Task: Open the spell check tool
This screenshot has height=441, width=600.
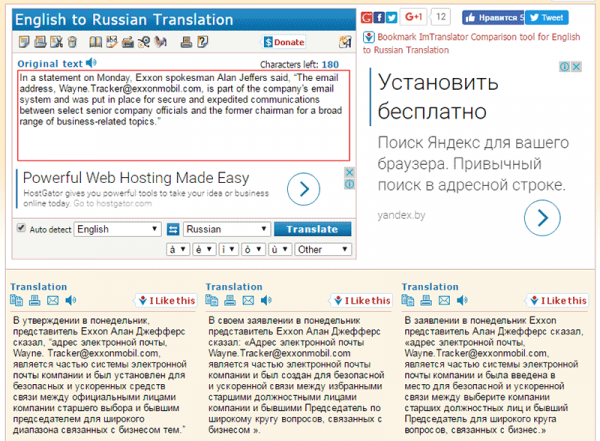Action: pos(112,42)
